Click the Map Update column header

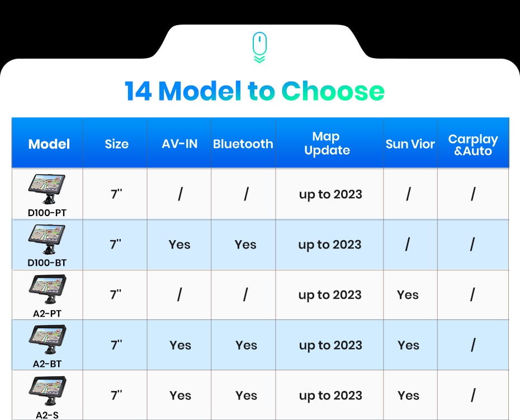point(327,144)
